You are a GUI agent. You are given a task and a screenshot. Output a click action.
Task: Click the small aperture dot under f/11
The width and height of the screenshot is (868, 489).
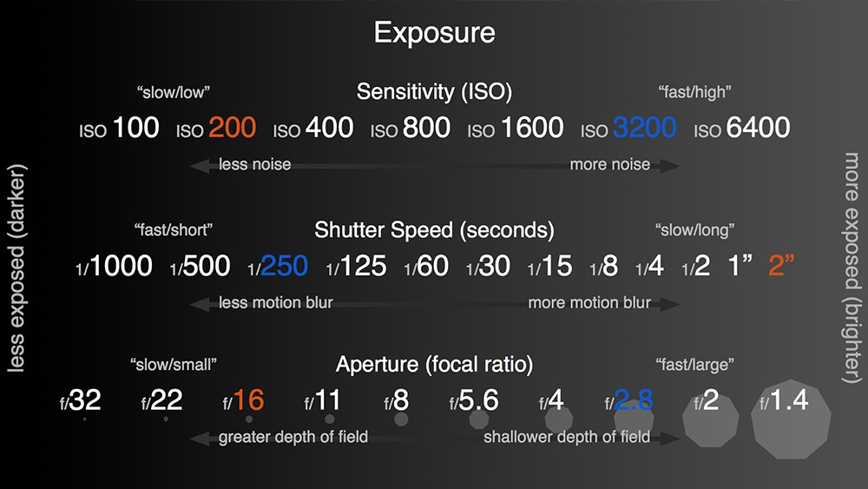pos(330,420)
